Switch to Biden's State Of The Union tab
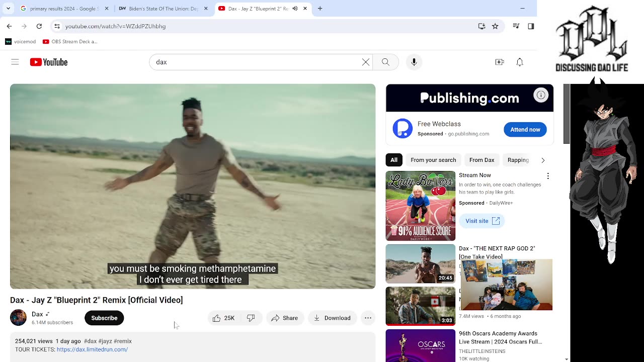The image size is (644, 362). (164, 9)
